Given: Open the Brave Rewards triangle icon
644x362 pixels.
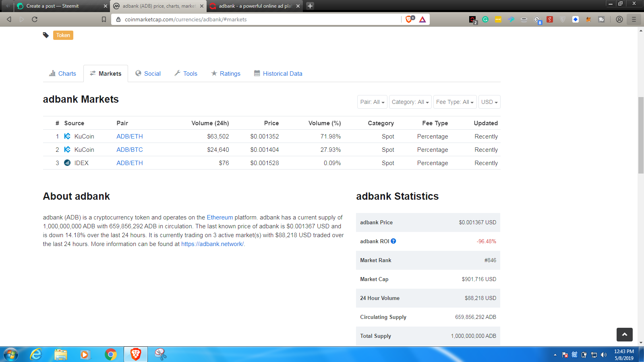Looking at the screenshot, I should (422, 19).
